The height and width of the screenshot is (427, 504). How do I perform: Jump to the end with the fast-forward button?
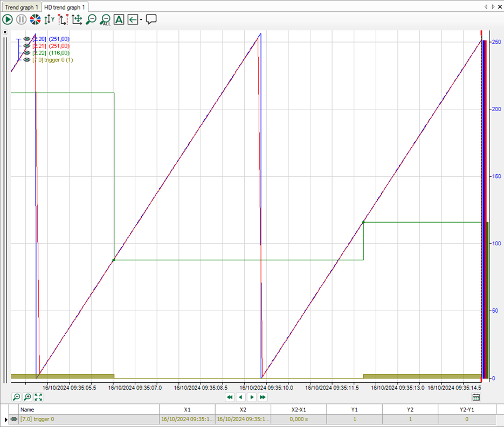(x=263, y=397)
